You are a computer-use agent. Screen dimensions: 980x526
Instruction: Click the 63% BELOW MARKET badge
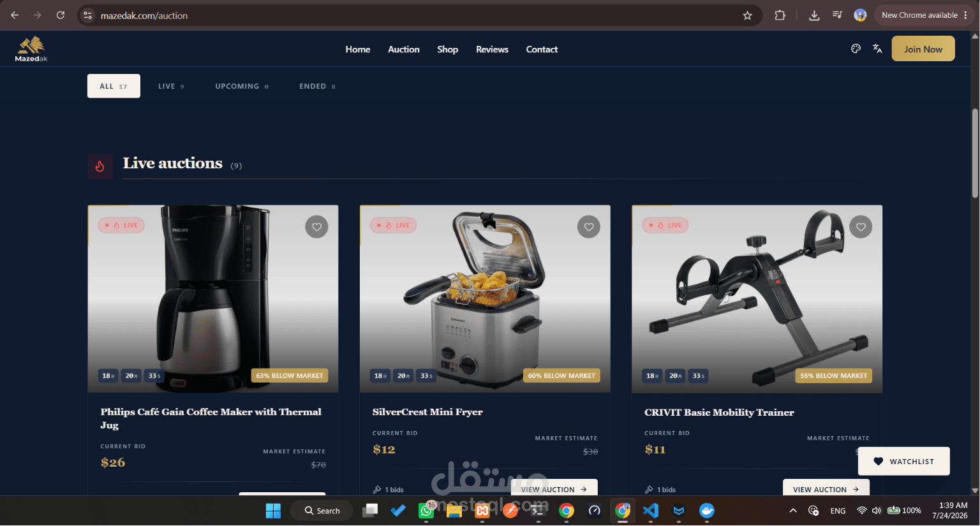pos(290,376)
